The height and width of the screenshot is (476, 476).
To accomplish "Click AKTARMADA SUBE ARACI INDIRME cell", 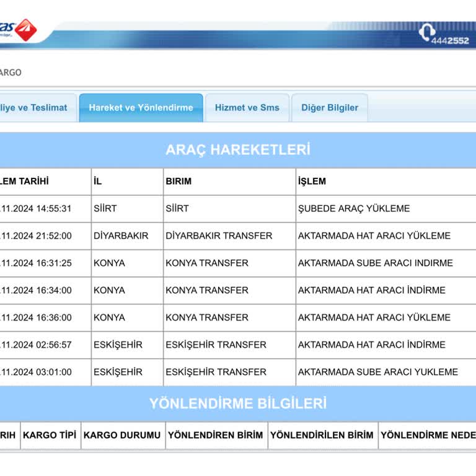I will 386,263.
